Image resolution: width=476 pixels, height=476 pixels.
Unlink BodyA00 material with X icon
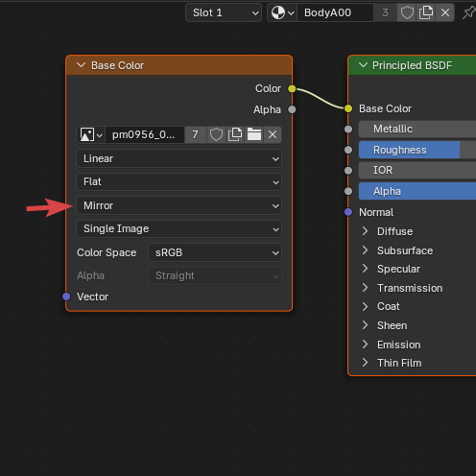pos(445,12)
